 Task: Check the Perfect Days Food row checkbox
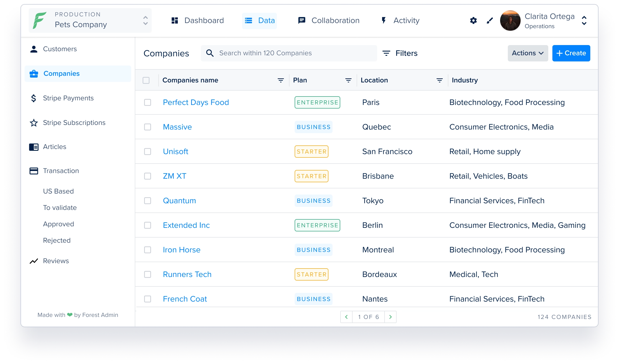[148, 102]
